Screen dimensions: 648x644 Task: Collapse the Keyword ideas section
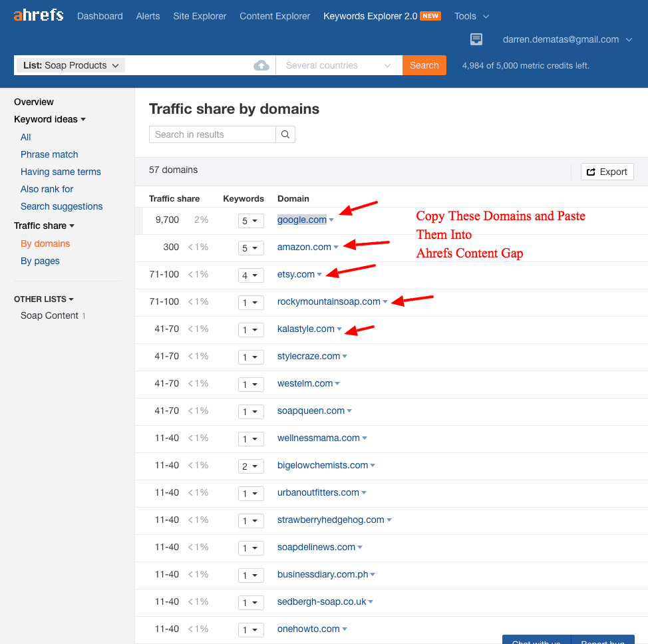84,119
